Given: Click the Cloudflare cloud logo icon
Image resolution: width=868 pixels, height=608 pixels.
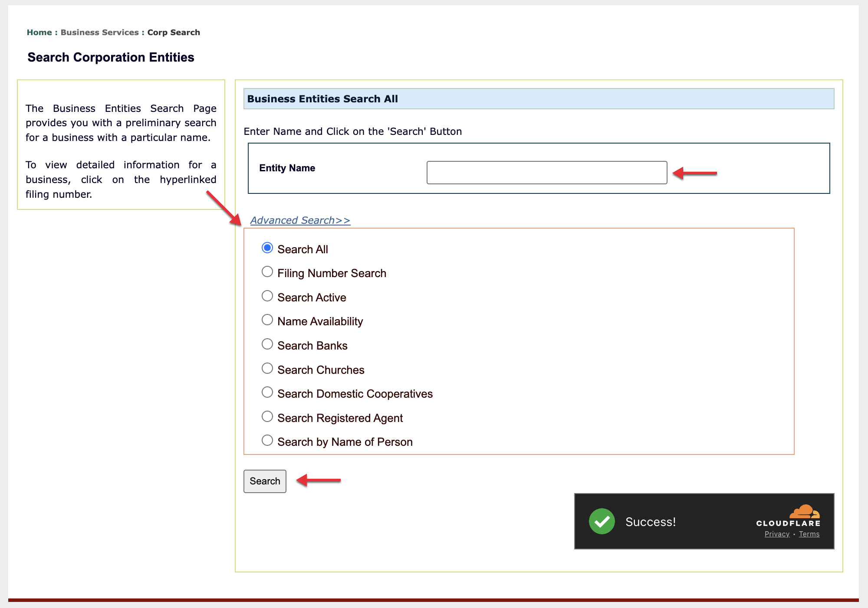Looking at the screenshot, I should coord(804,512).
